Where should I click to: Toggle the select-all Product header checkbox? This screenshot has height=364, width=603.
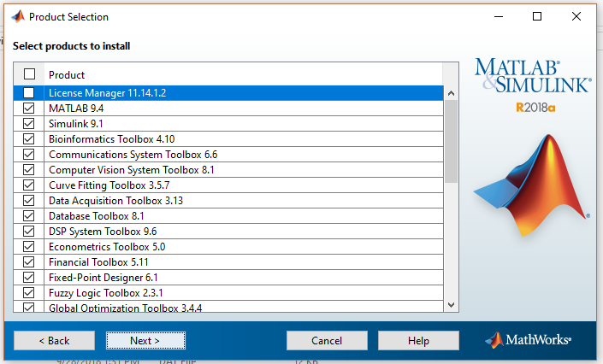[x=29, y=73]
